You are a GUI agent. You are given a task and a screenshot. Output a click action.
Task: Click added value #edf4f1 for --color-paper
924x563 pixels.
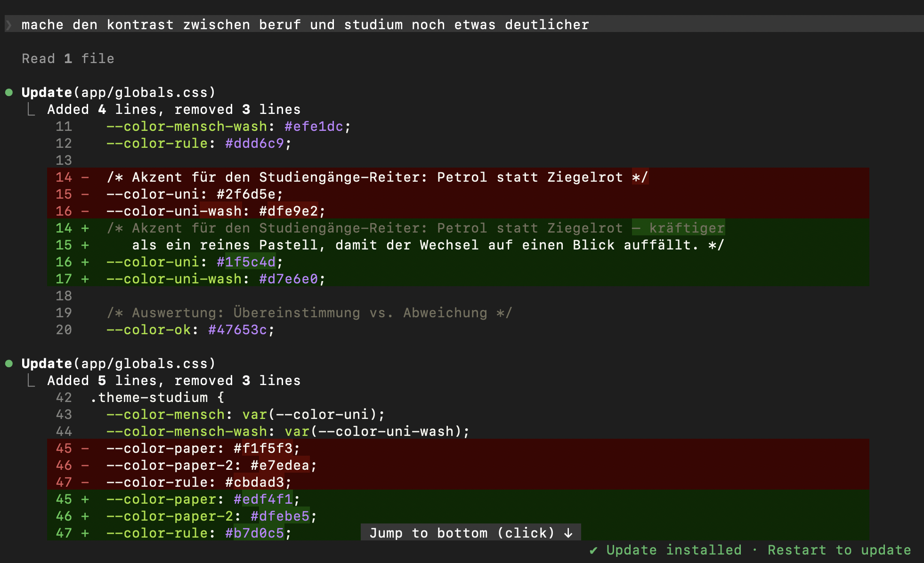[263, 499]
